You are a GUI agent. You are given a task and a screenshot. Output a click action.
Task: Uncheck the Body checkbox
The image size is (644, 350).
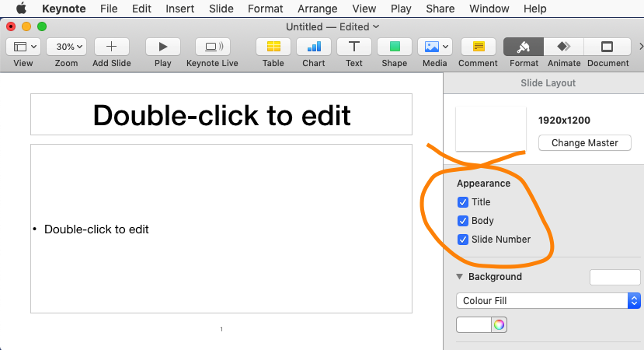coord(463,221)
